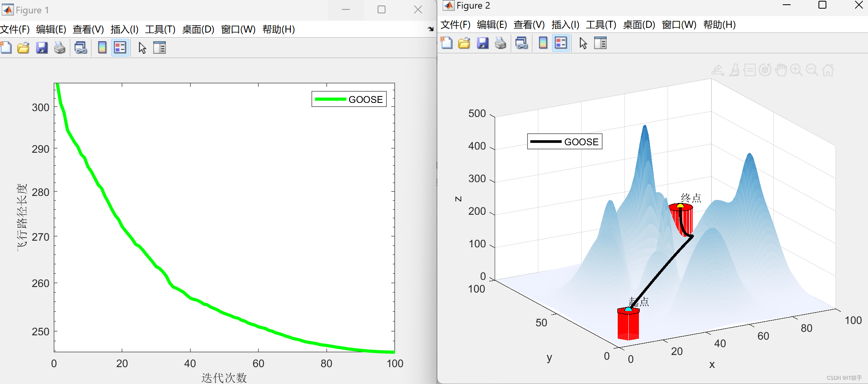Screen dimensions: 868x384
Task: Minimize Figure 2 window
Action: [x=787, y=5]
